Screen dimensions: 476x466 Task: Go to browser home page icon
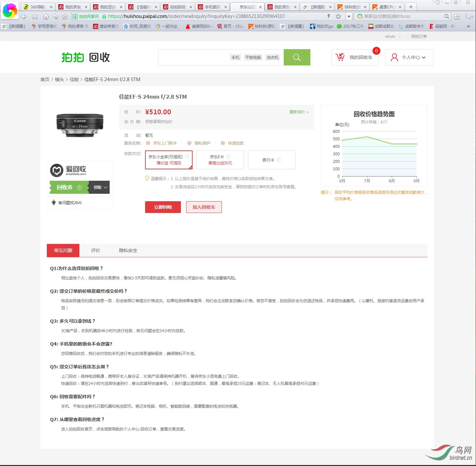pyautogui.click(x=46, y=16)
